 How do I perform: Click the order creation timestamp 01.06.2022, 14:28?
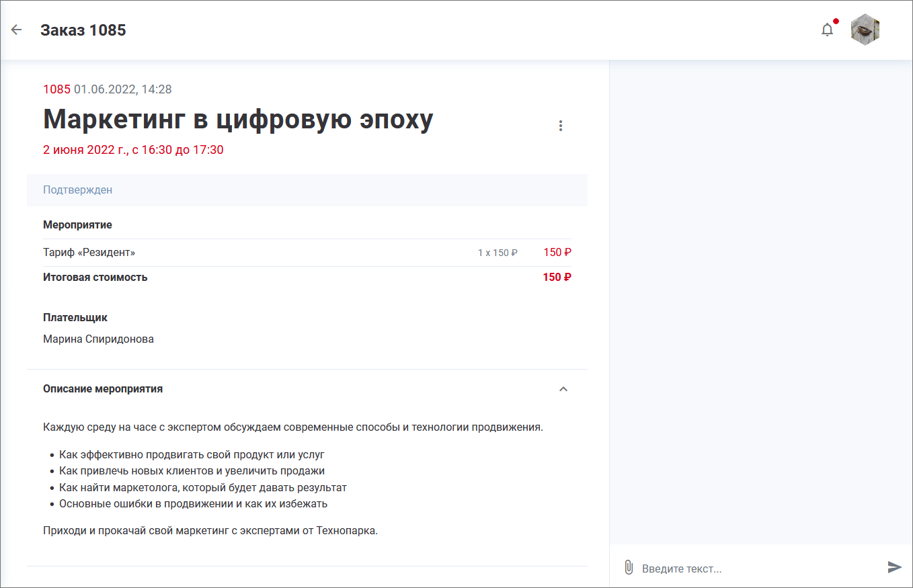122,89
